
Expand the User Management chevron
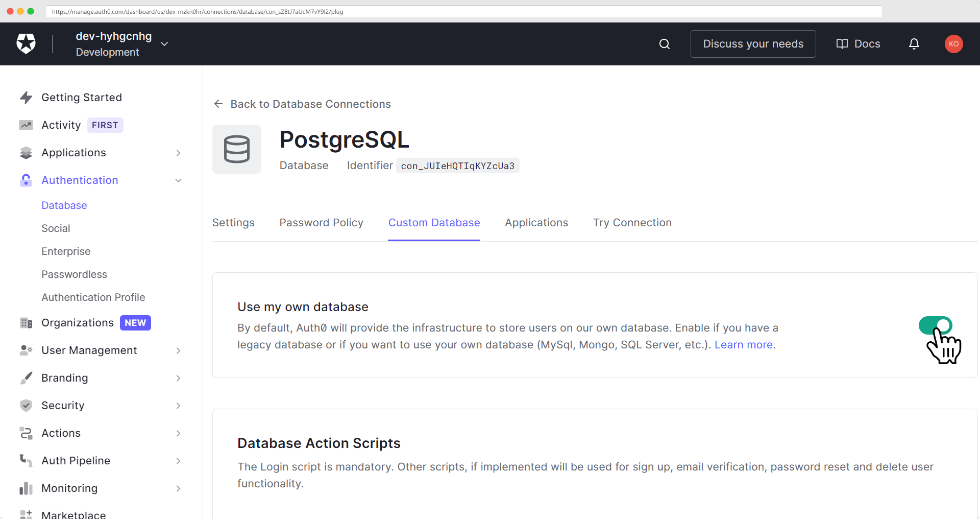[178, 350]
